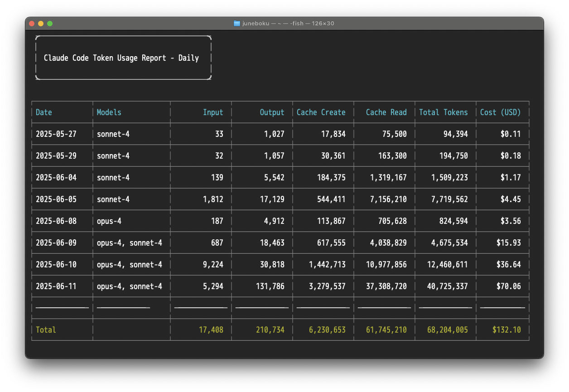The width and height of the screenshot is (569, 392).
Task: Click the cache create value 3,279,537
Action: tap(327, 286)
